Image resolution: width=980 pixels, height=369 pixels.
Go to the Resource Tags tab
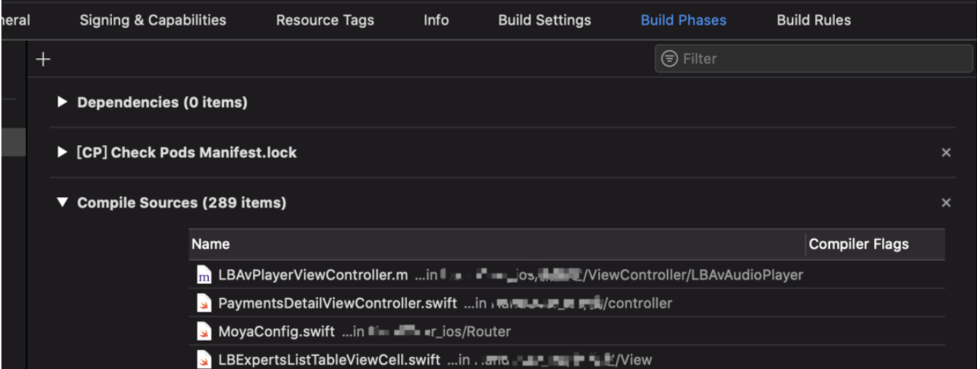click(324, 20)
